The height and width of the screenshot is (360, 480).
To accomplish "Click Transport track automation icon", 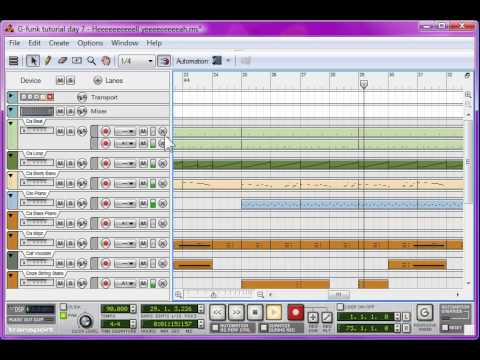I will pos(82,97).
